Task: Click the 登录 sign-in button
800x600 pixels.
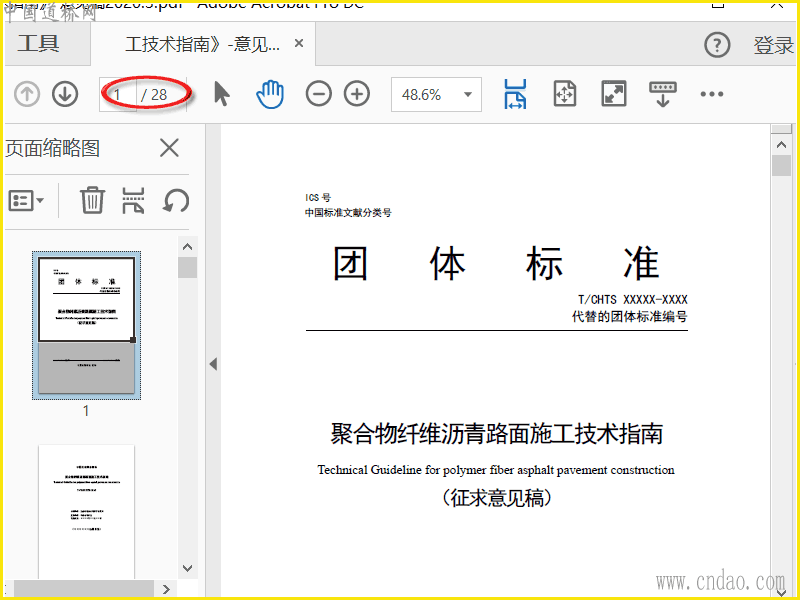Action: tap(773, 45)
